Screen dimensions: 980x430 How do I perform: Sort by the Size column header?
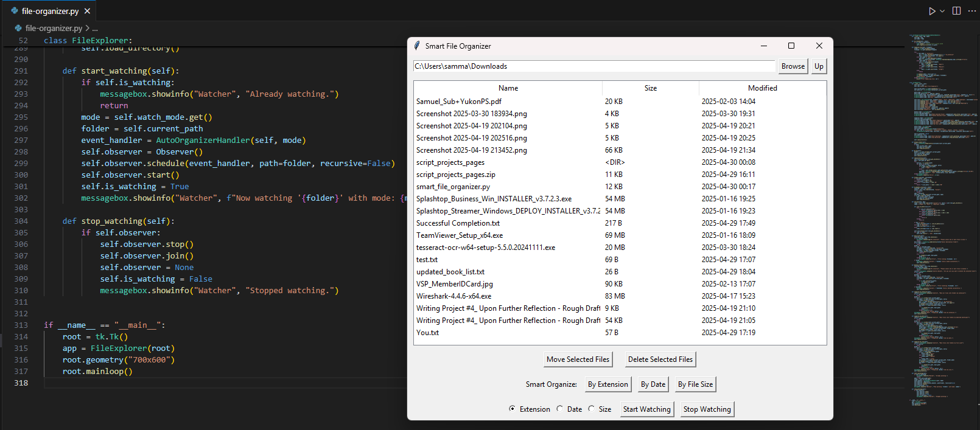click(651, 88)
